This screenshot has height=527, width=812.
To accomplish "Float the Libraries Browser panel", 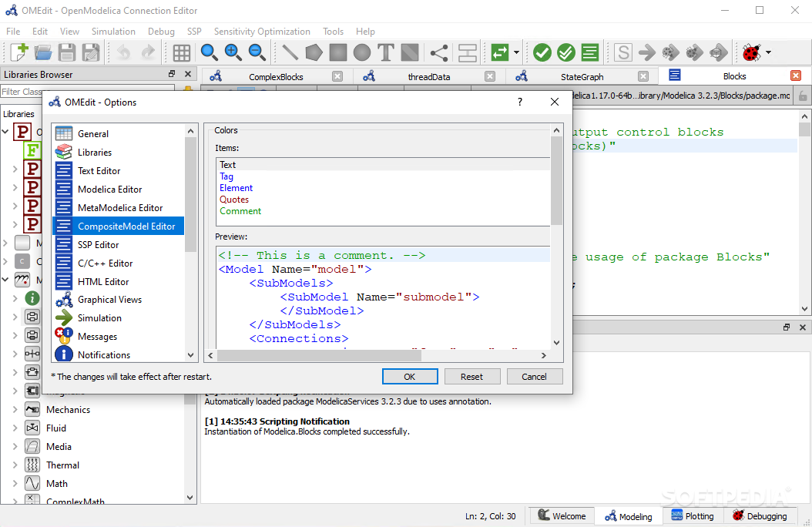I will pos(172,74).
